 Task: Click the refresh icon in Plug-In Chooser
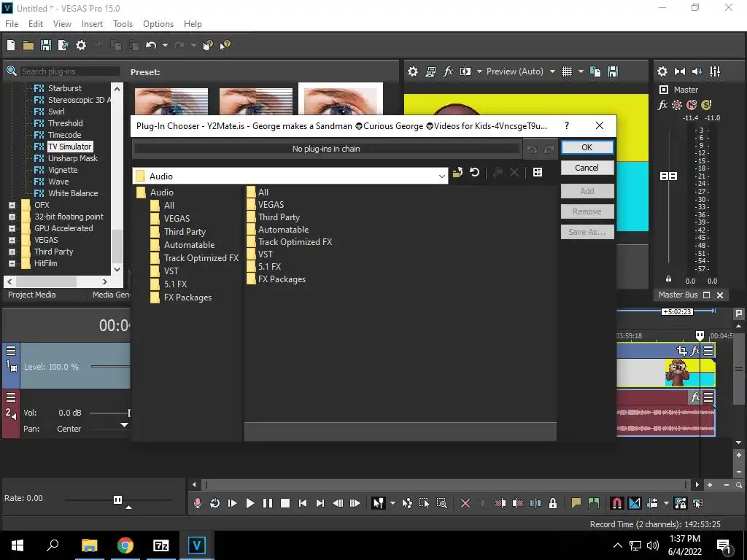point(474,172)
